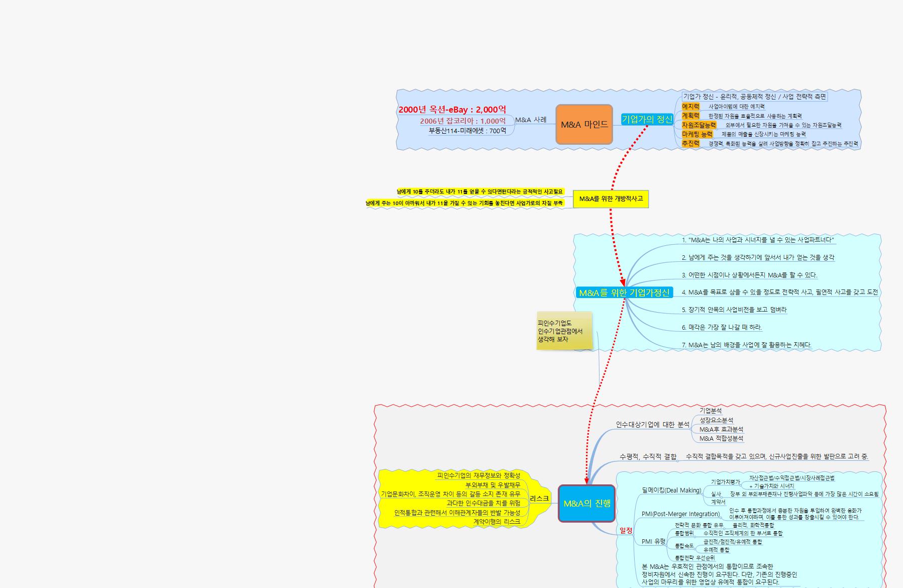Click the yellow 'M&A를 위한 개방적사고' box
Screen dimensions: 903x588
point(611,199)
